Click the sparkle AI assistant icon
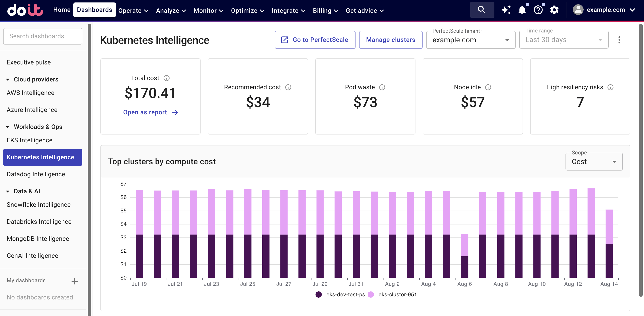 tap(506, 10)
